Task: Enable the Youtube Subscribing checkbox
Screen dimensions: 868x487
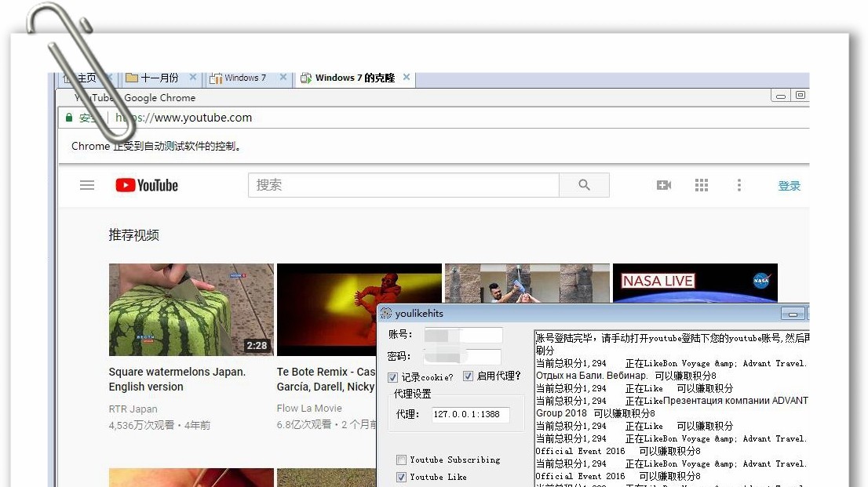Action: 401,460
